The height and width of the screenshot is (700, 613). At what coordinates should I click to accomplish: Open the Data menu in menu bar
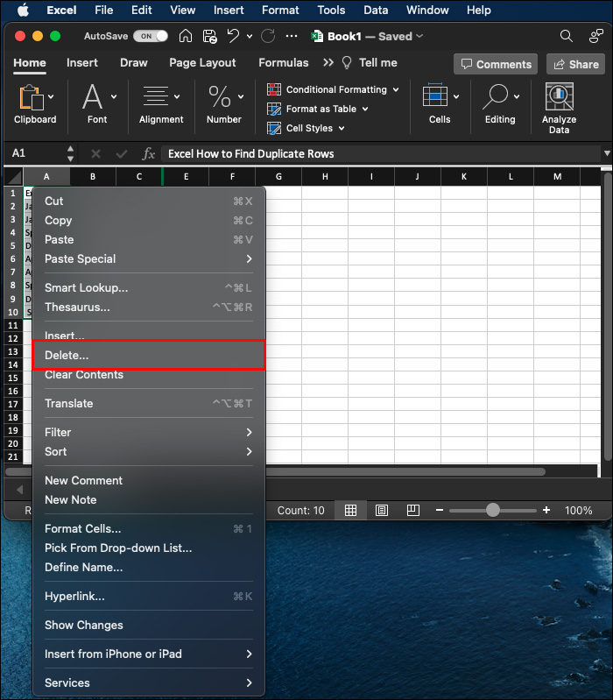click(x=376, y=10)
